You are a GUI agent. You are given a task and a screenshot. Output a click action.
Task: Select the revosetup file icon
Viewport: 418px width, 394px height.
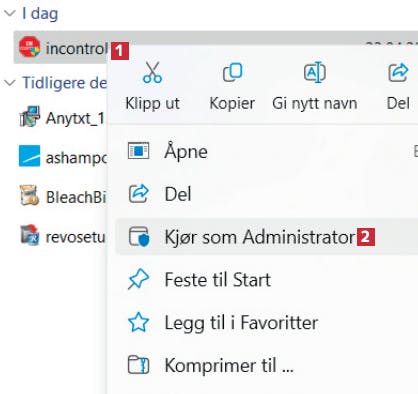[29, 235]
